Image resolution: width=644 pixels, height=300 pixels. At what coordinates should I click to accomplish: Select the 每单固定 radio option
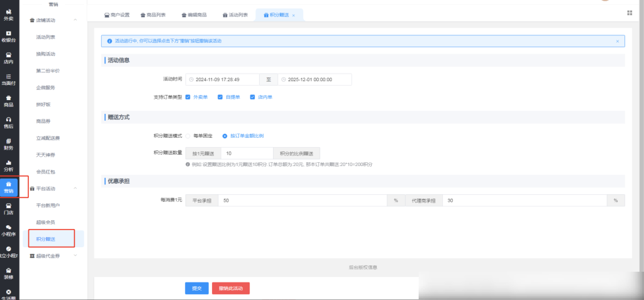click(188, 136)
